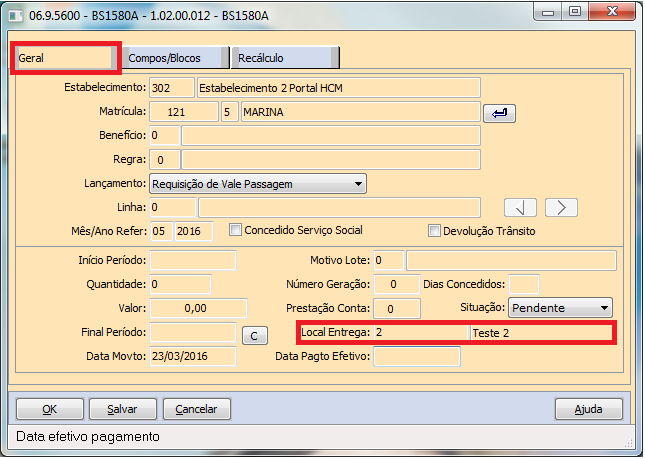Click status bar text Data efetivo pagamento
The image size is (645, 459).
[88, 436]
